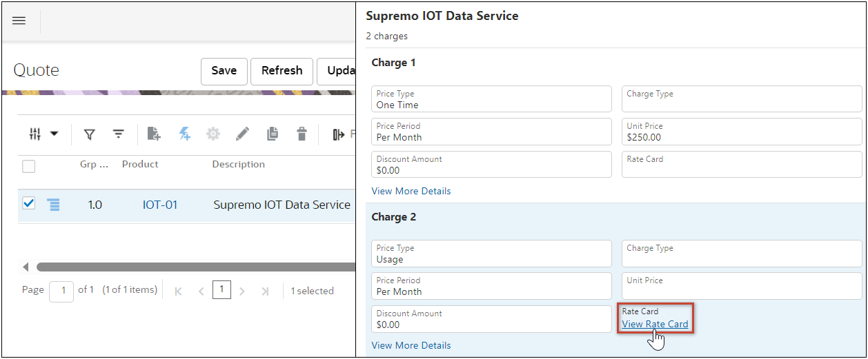This screenshot has height=359, width=868.
Task: Open the column settings dropdown arrow
Action: (x=54, y=134)
